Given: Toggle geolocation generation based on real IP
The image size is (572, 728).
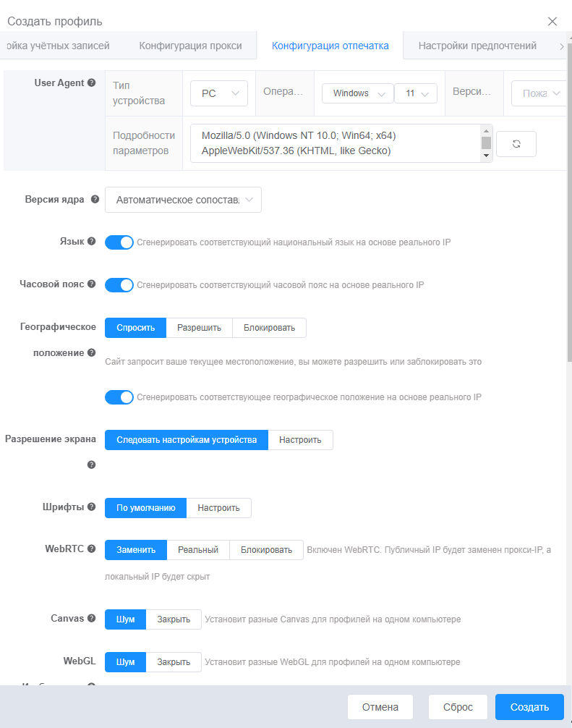Looking at the screenshot, I should [x=119, y=397].
